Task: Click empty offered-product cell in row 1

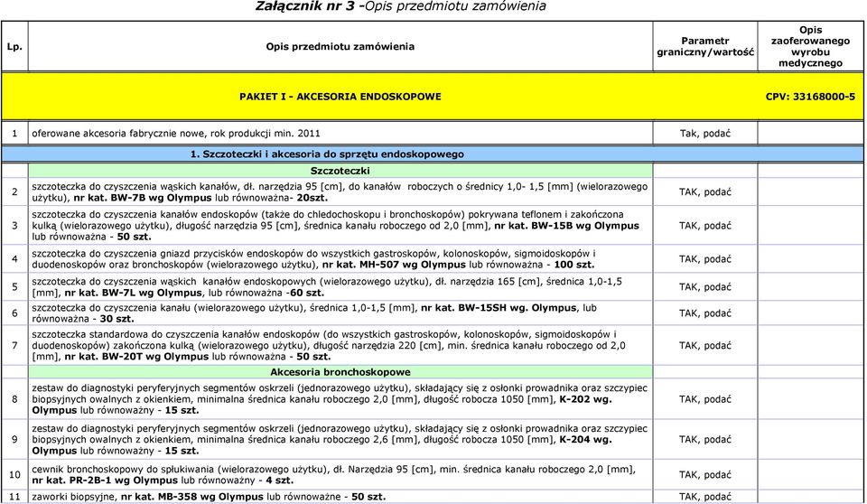Action: click(x=810, y=134)
